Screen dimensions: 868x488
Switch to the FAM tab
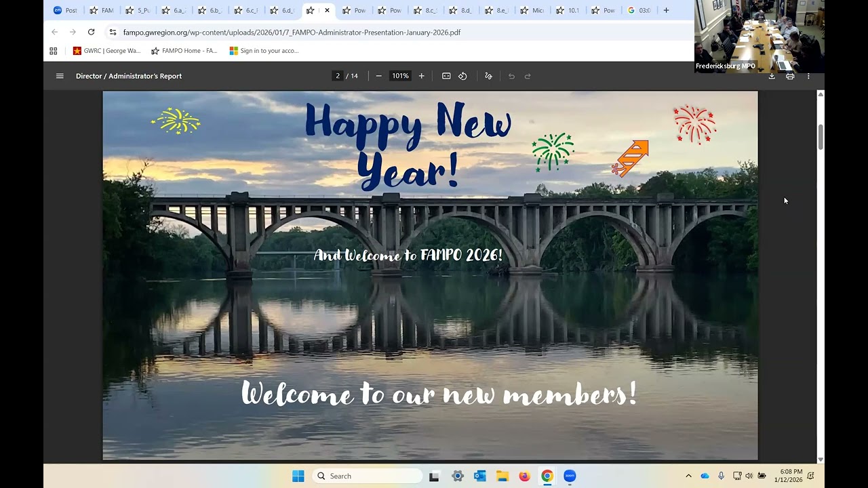(102, 10)
